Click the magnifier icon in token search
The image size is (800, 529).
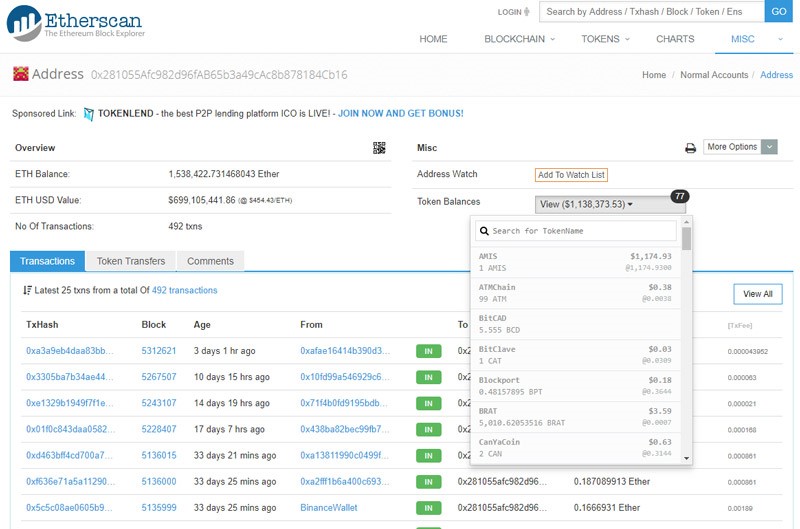[484, 231]
